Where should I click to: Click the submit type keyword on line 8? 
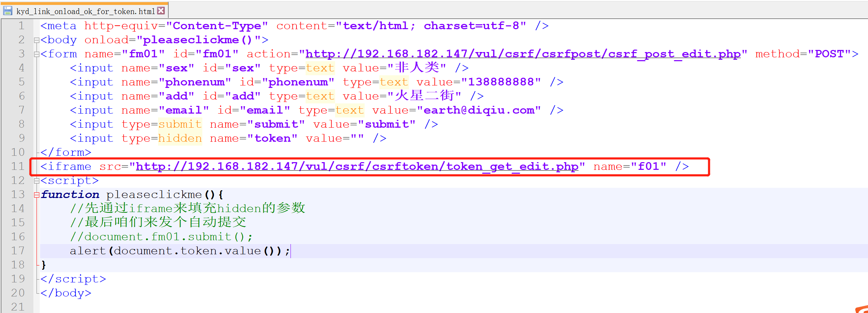[180, 124]
